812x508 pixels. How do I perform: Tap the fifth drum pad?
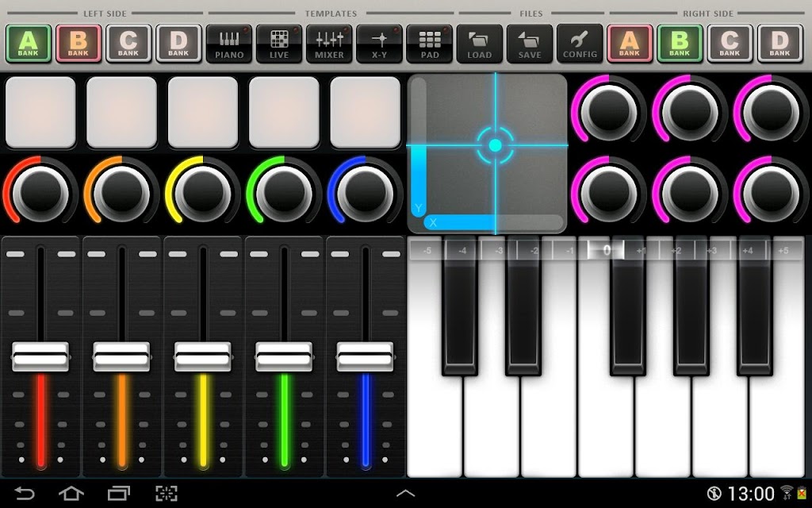(x=365, y=113)
